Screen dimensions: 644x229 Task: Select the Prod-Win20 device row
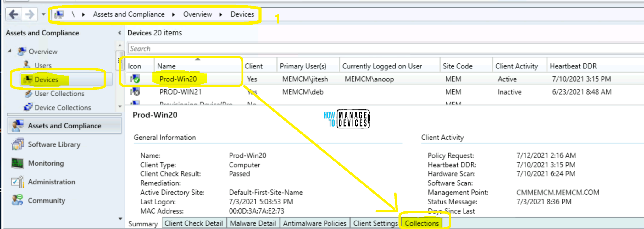[x=384, y=79]
